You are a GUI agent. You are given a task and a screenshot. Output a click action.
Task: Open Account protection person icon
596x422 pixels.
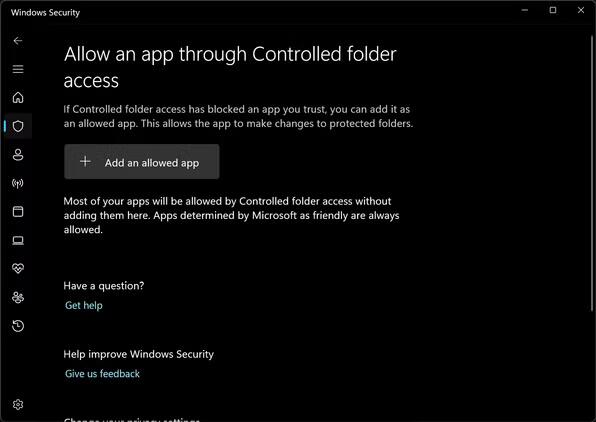18,155
